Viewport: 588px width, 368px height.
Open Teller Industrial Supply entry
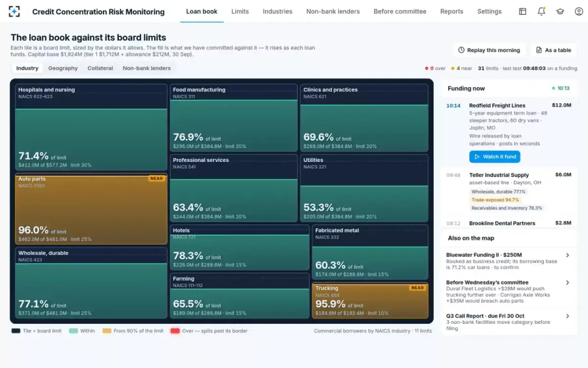pos(509,192)
